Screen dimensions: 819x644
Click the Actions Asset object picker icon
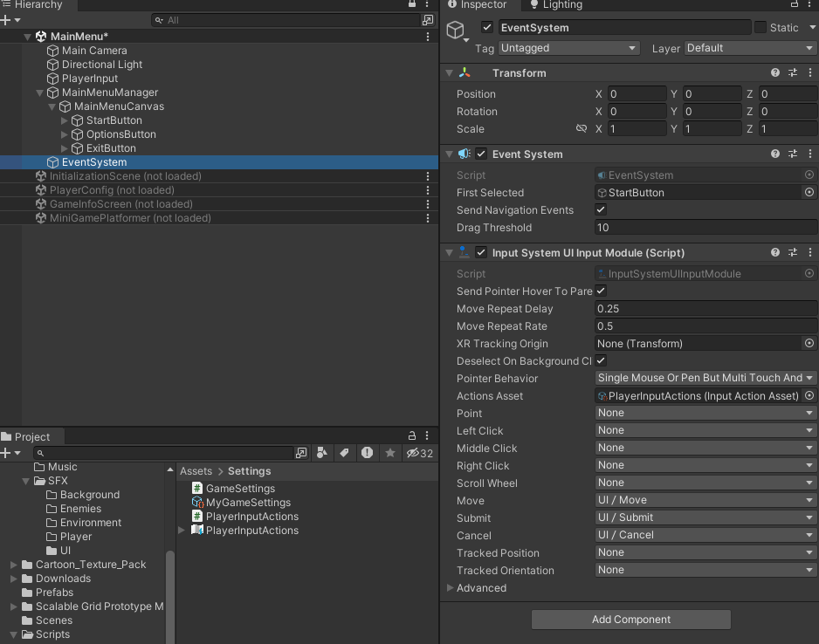click(x=809, y=395)
